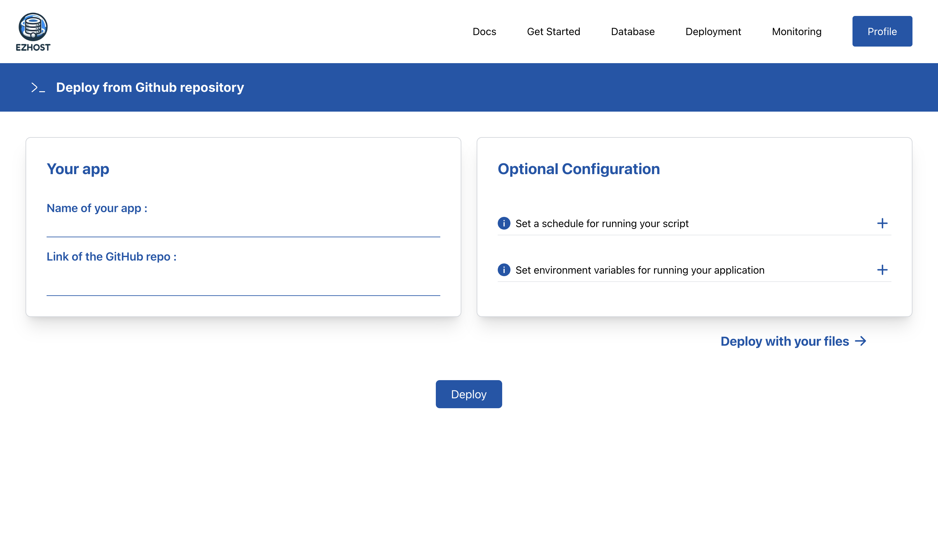Click the 'Name of your app :' label
Viewport: 938px width, 560px height.
pos(97,208)
